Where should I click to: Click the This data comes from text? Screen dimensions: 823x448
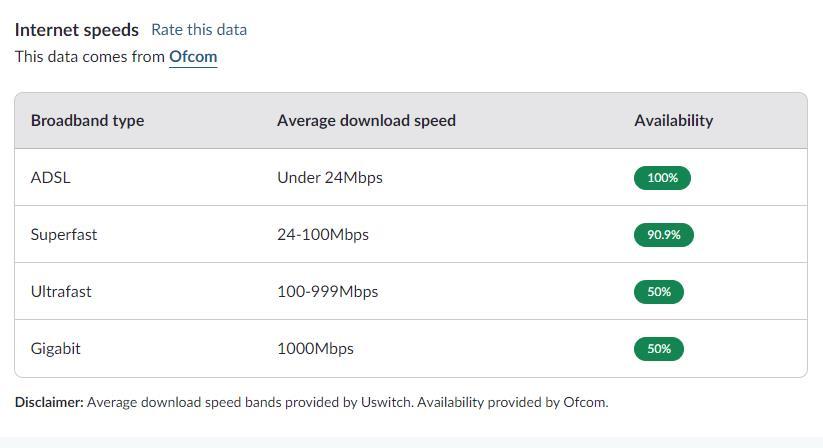pyautogui.click(x=90, y=57)
